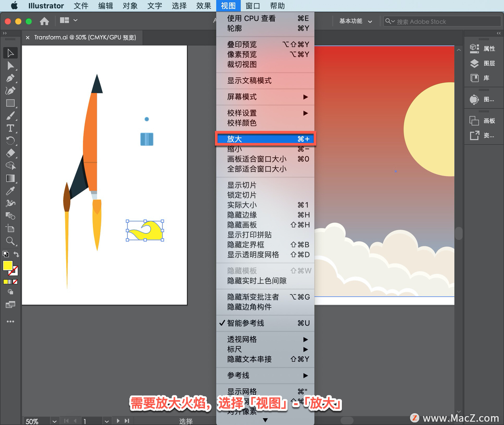Choose 轮廓 outline view

tap(265, 28)
